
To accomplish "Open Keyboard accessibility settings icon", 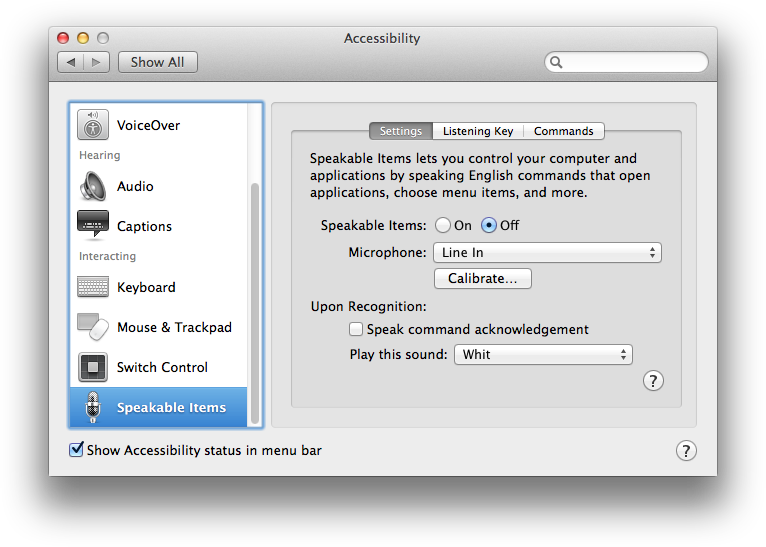I will [x=93, y=287].
